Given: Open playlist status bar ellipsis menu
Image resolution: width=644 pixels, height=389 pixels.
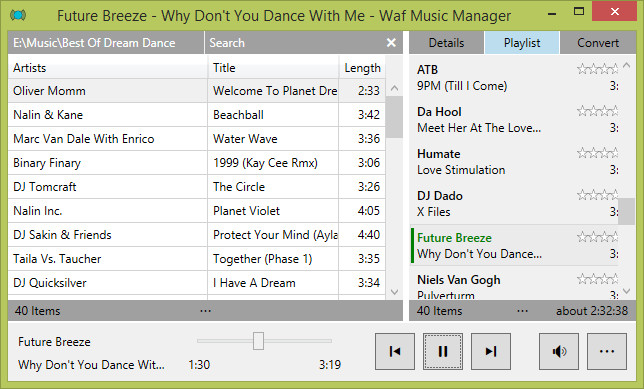Looking at the screenshot, I should point(522,311).
